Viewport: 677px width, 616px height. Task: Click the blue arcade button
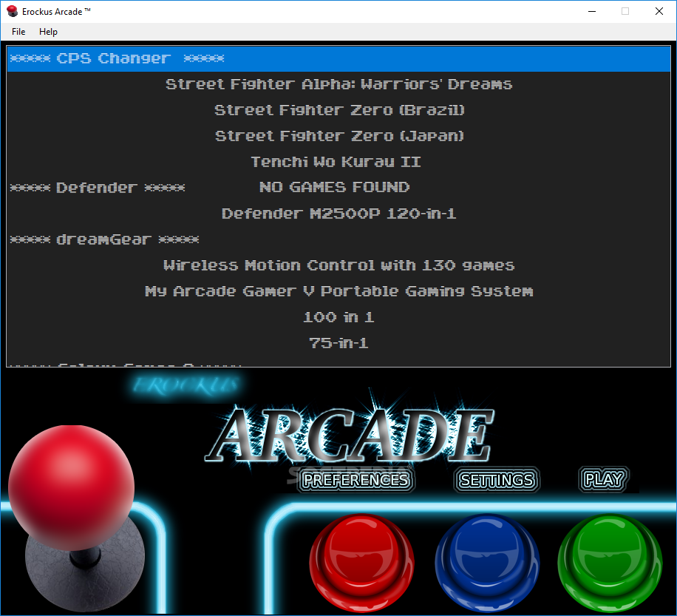click(x=487, y=563)
